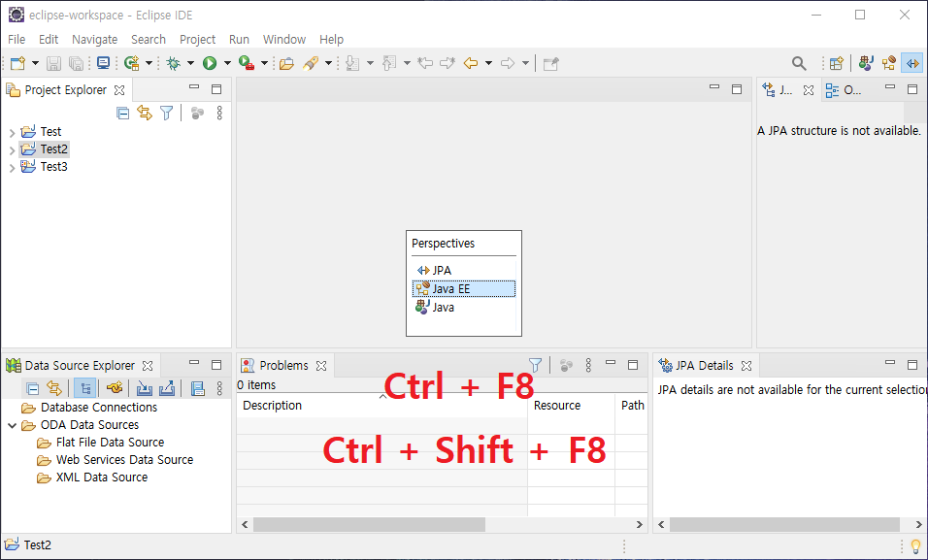Open the Help menu

pyautogui.click(x=331, y=39)
